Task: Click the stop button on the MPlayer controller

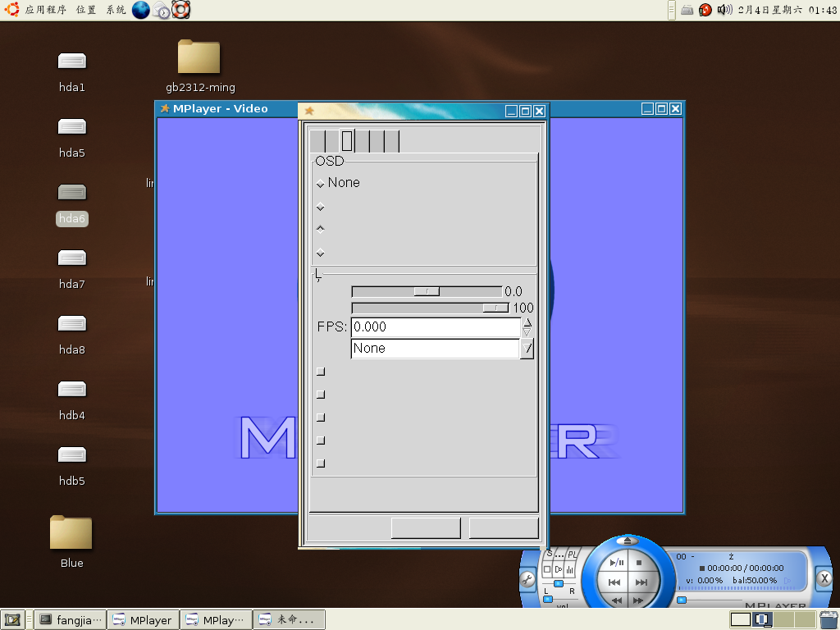Action: (638, 563)
